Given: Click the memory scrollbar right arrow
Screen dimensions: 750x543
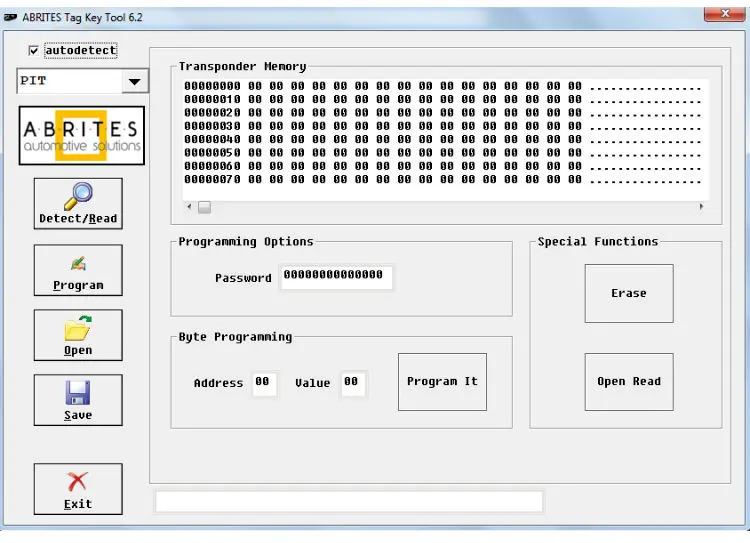Looking at the screenshot, I should click(x=701, y=207).
